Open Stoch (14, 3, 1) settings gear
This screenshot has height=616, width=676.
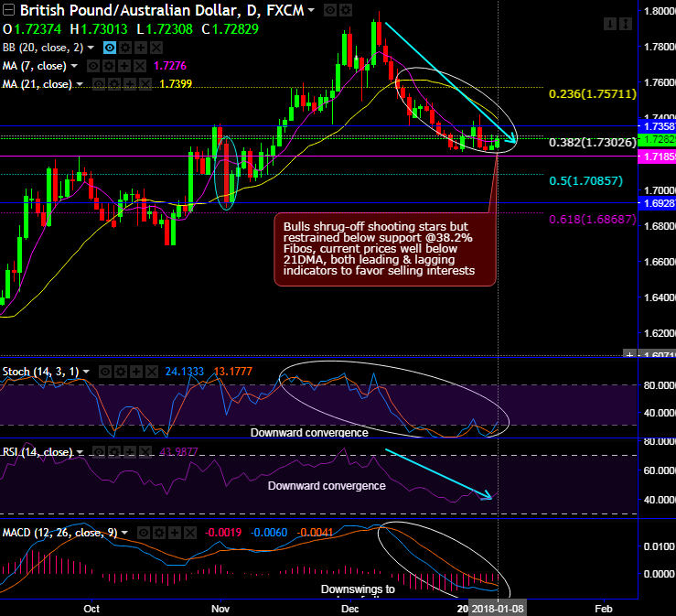(121, 372)
